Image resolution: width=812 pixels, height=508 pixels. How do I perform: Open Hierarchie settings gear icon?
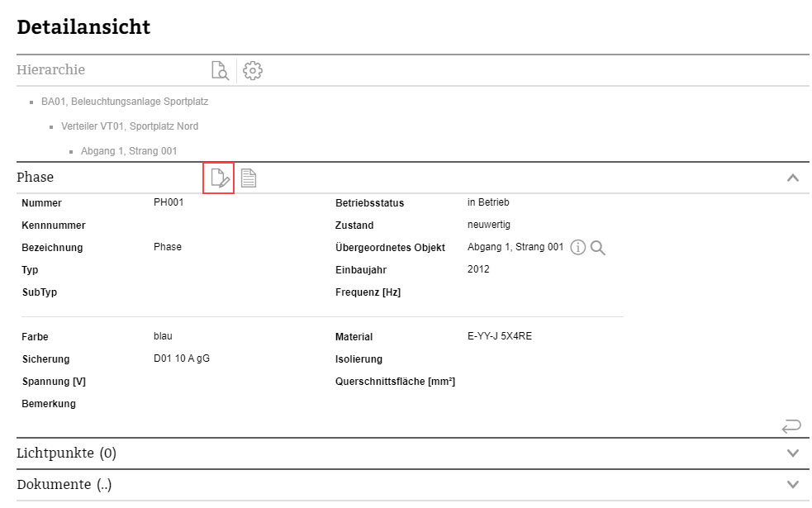[x=253, y=70]
